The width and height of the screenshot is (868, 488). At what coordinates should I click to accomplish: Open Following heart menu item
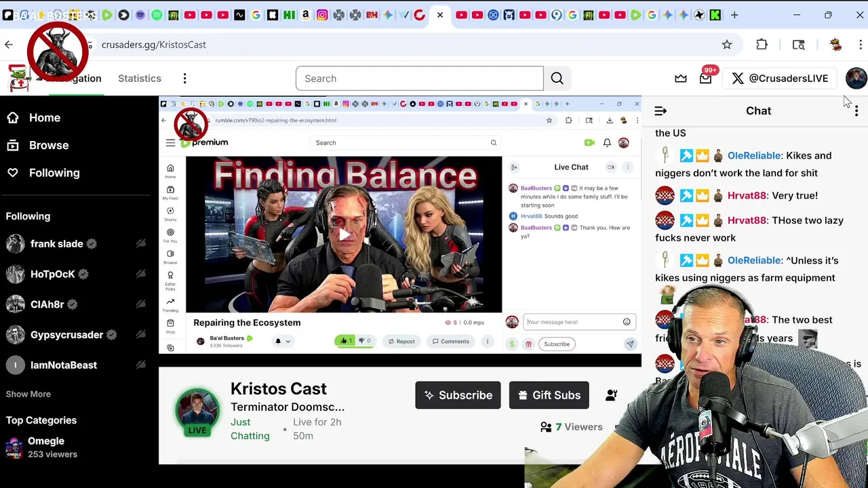(x=43, y=173)
